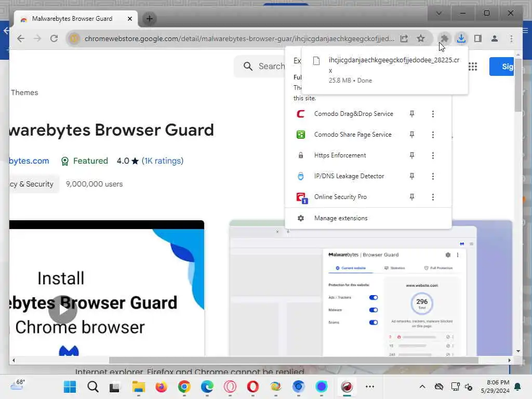Open the tab search chevron
Image resolution: width=532 pixels, height=399 pixels.
coord(438,13)
